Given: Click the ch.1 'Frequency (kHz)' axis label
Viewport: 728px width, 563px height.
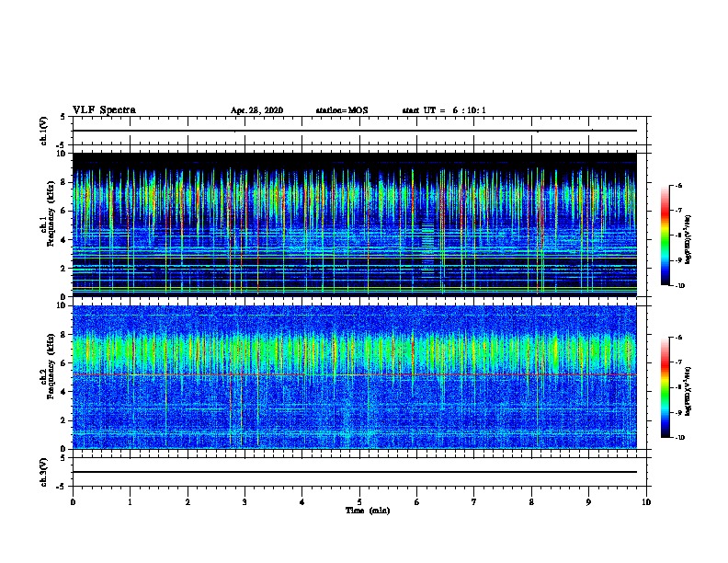Looking at the screenshot, I should tap(51, 213).
